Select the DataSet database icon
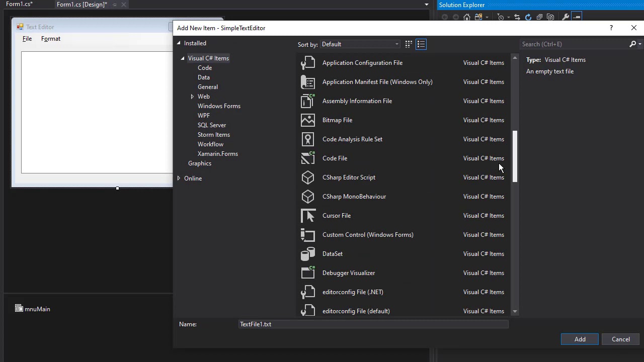This screenshot has width=644, height=362. pos(307,254)
